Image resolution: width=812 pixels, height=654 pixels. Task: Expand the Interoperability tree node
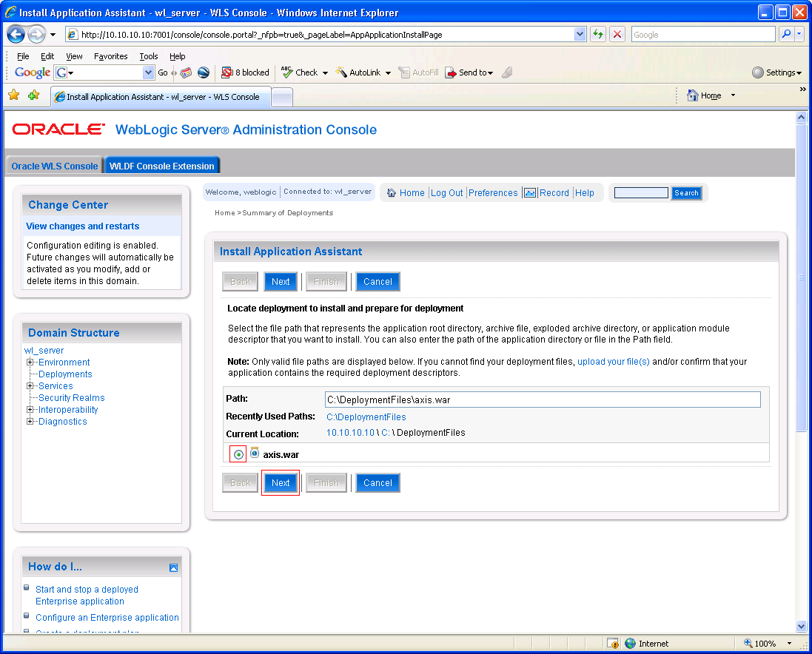click(x=30, y=410)
